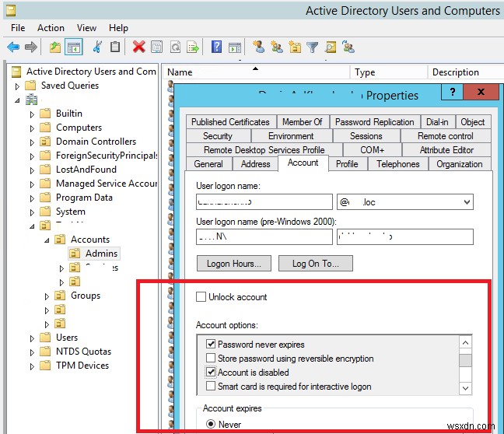Viewport: 504px width, 434px height.
Task: Open the UPN suffix dropdown
Action: click(x=467, y=202)
